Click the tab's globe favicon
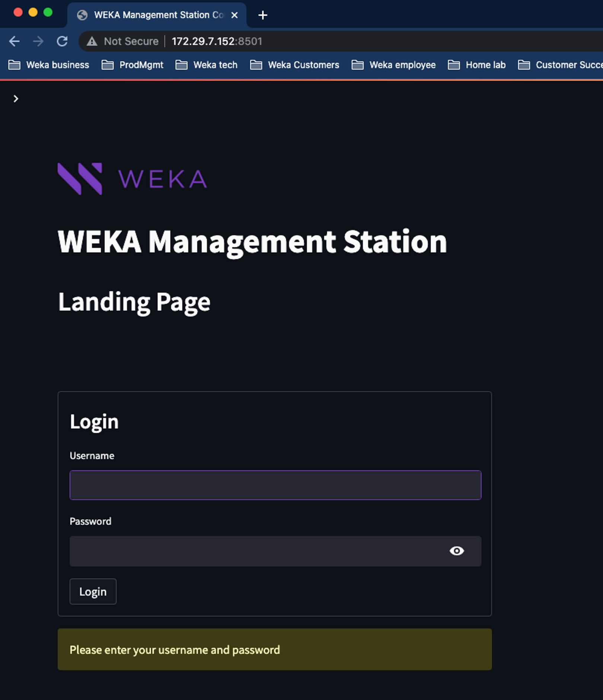This screenshot has height=700, width=603. (82, 15)
